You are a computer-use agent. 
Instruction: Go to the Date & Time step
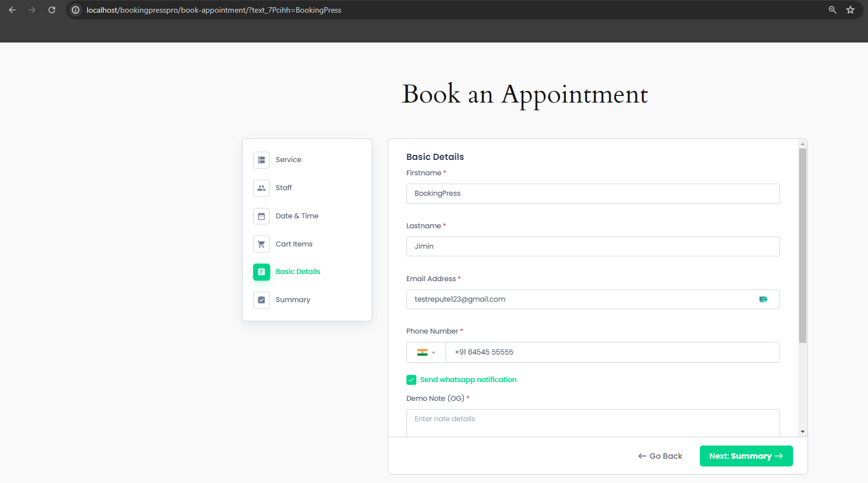(297, 216)
